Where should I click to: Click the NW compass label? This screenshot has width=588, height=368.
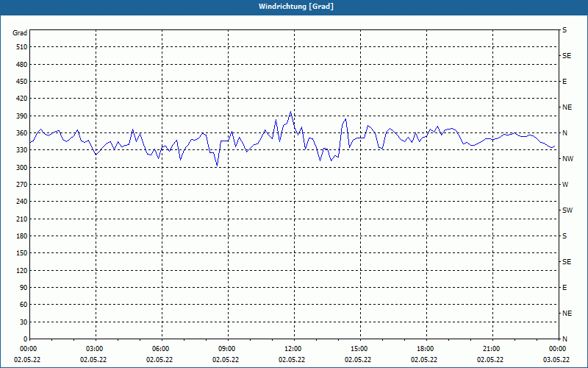(567, 159)
